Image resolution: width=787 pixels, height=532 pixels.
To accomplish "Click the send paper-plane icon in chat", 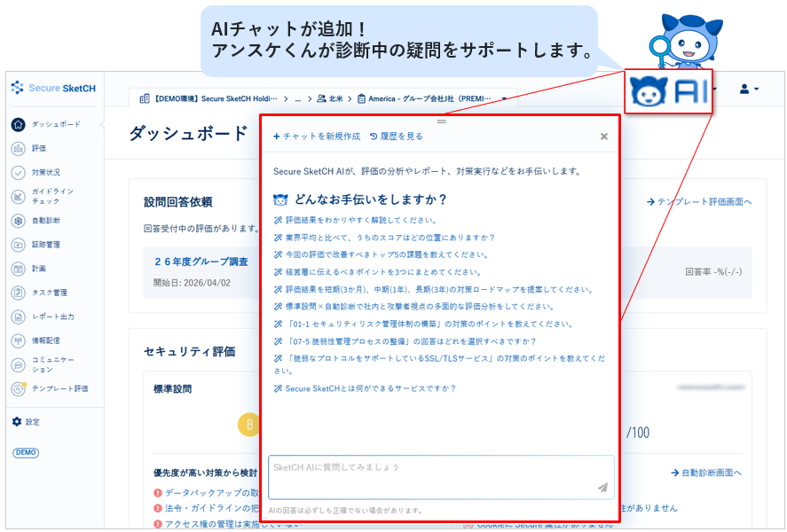I will [x=602, y=487].
